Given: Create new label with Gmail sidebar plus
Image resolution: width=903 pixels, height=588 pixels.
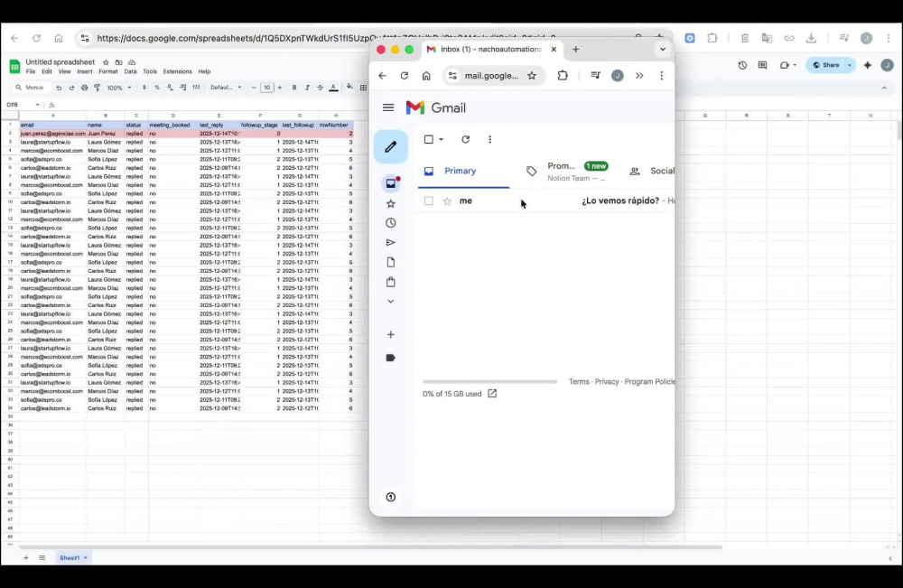Looking at the screenshot, I should pos(391,334).
